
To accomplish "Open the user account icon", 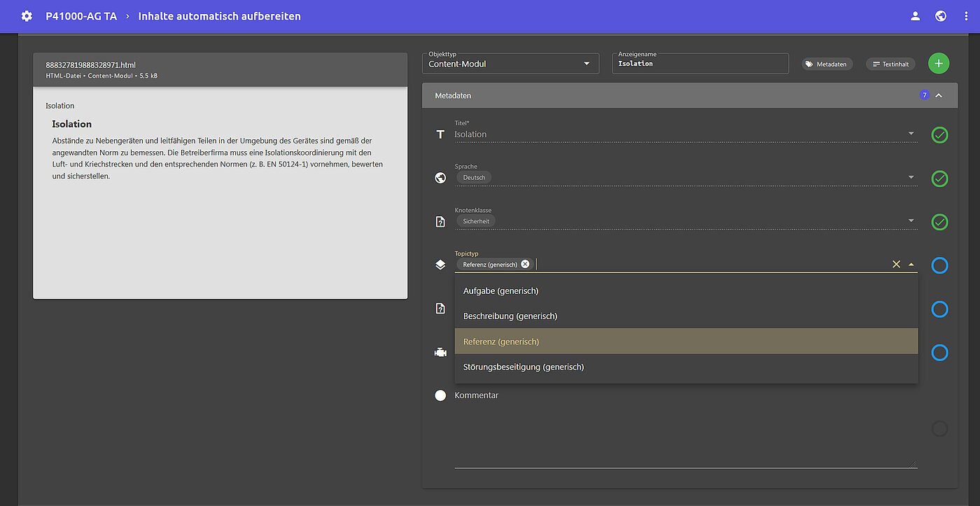I will tap(915, 16).
